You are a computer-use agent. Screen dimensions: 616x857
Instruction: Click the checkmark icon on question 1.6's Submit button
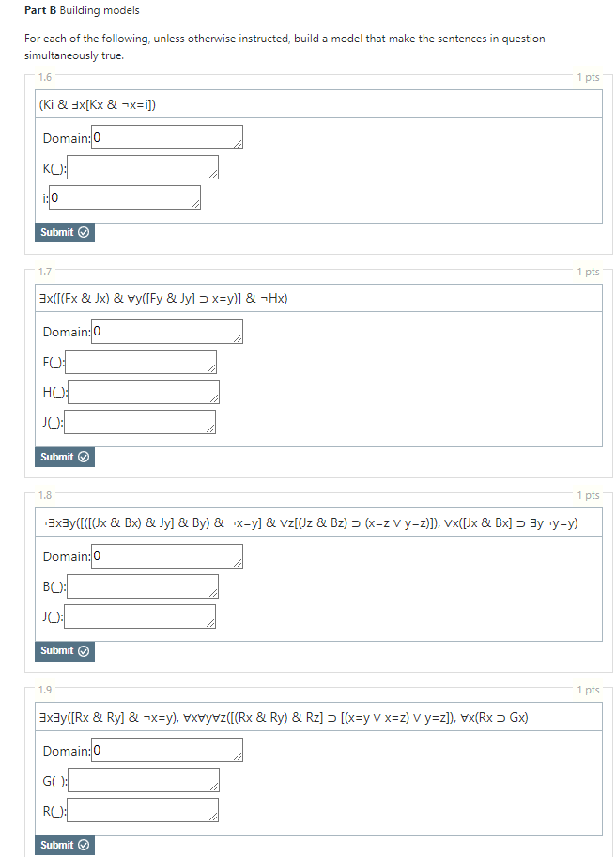point(82,232)
